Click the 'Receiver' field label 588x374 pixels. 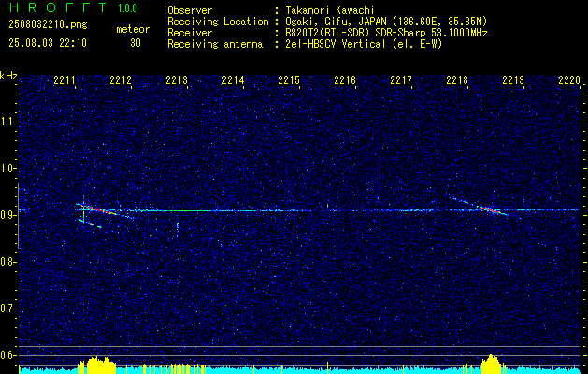click(x=190, y=33)
